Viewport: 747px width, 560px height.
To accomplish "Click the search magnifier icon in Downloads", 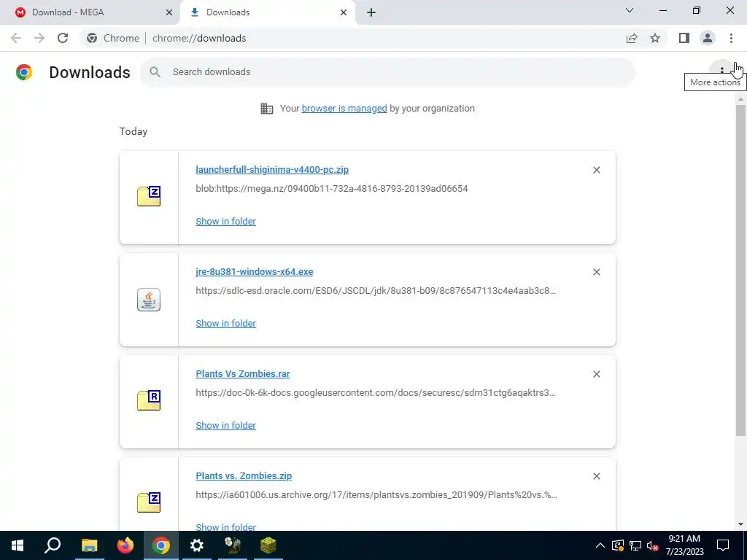I will click(155, 72).
